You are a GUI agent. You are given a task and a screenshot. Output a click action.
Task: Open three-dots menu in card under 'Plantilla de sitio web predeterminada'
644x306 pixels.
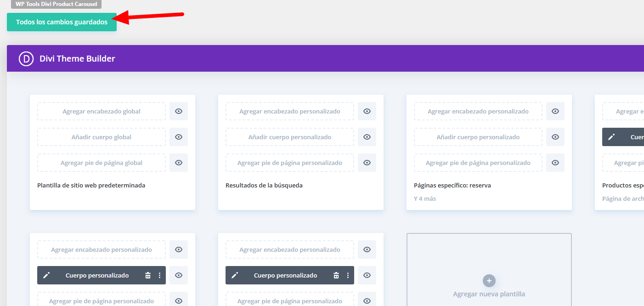159,275
